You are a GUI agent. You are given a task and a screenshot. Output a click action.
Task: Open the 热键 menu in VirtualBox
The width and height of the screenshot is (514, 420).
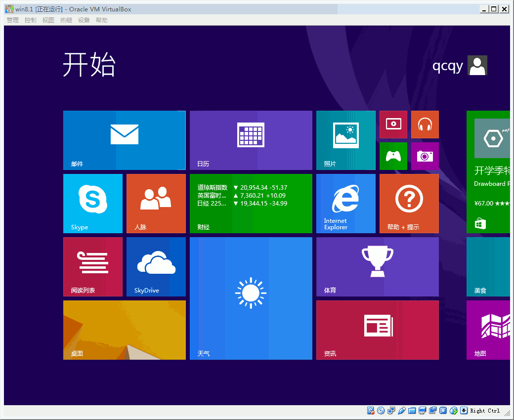(x=66, y=20)
